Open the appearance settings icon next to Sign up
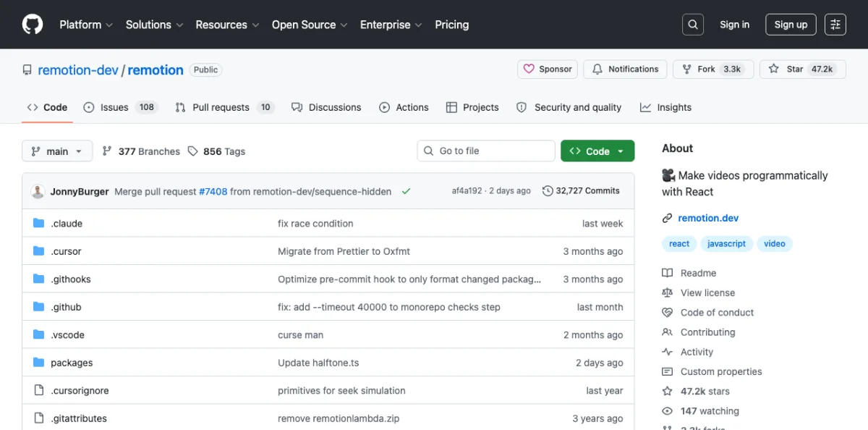 835,25
